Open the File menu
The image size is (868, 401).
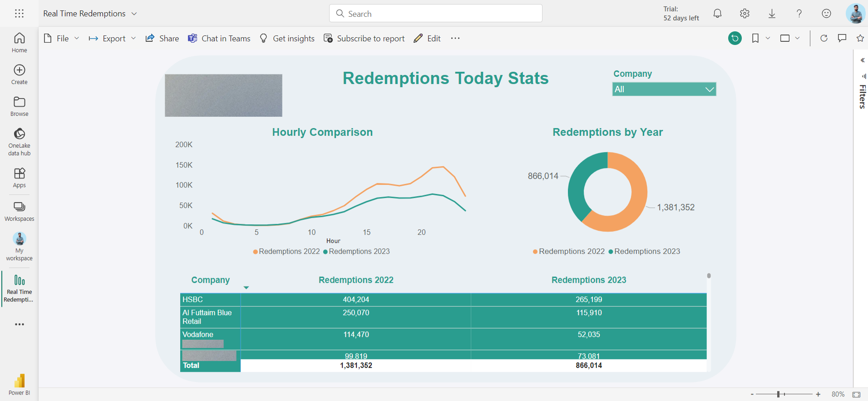pos(62,39)
